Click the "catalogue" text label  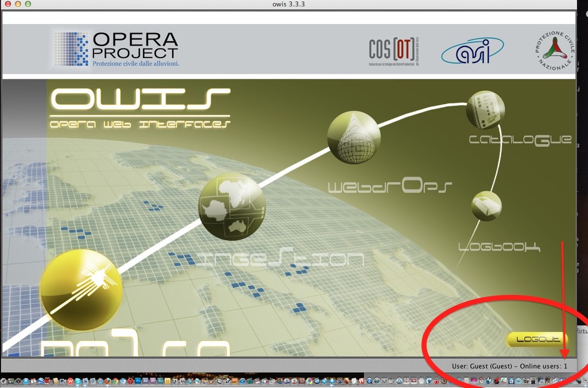pos(520,140)
